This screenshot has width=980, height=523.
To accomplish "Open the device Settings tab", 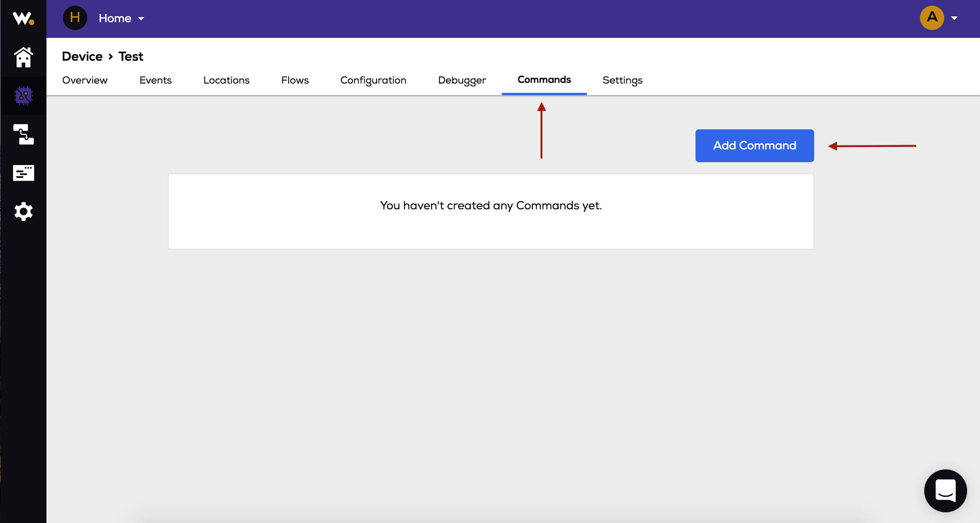I will click(622, 80).
